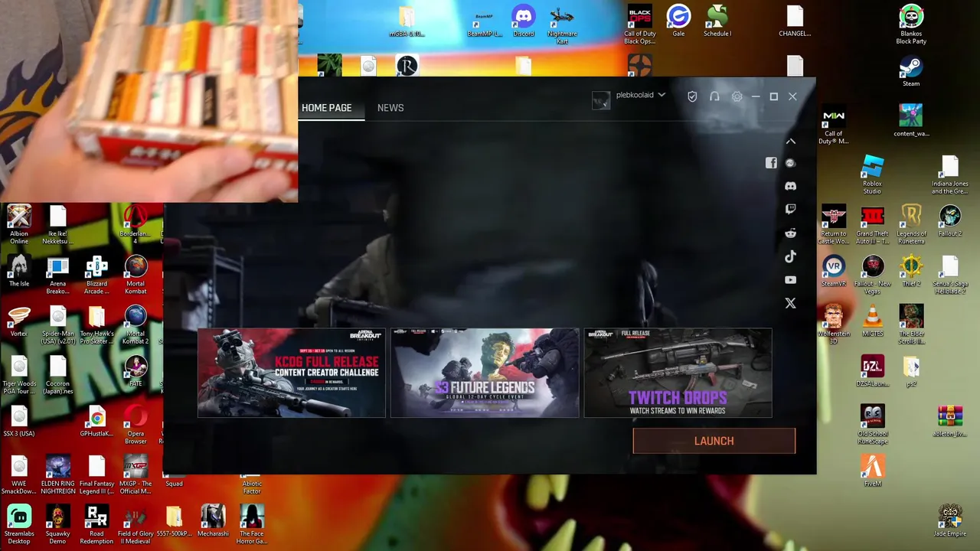Select the SteamVR desktop shortcut
This screenshot has width=980, height=551.
click(834, 272)
